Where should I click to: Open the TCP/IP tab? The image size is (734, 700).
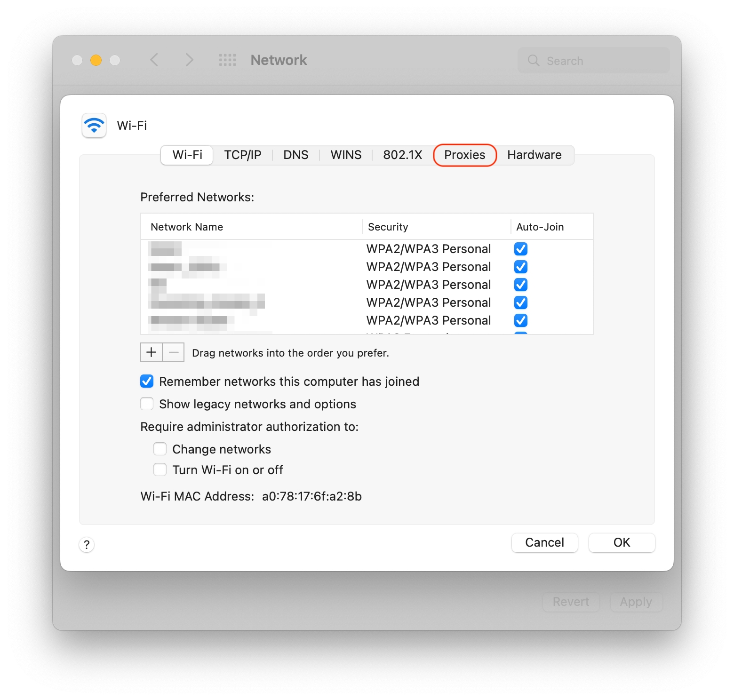[242, 155]
